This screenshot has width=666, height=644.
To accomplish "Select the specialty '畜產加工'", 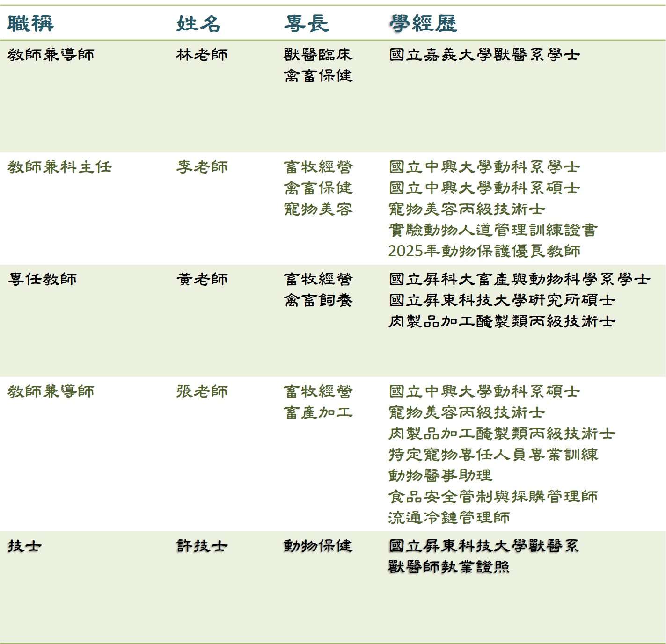I will [x=318, y=412].
